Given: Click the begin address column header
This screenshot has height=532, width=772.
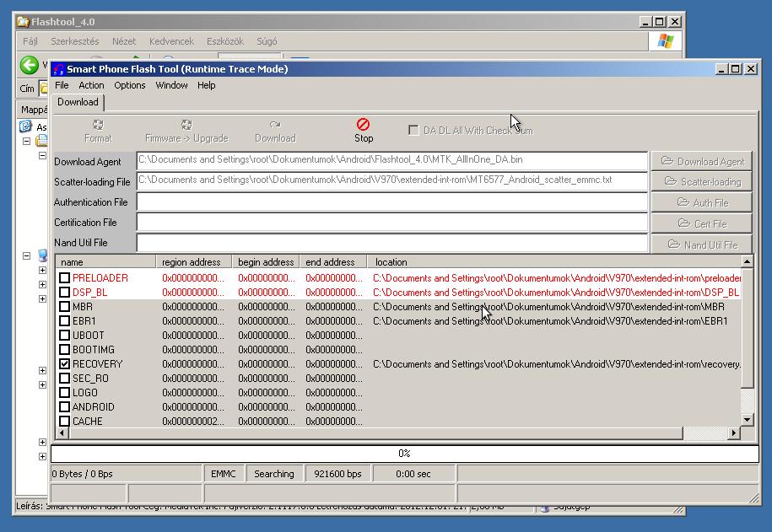Looking at the screenshot, I should click(x=266, y=262).
